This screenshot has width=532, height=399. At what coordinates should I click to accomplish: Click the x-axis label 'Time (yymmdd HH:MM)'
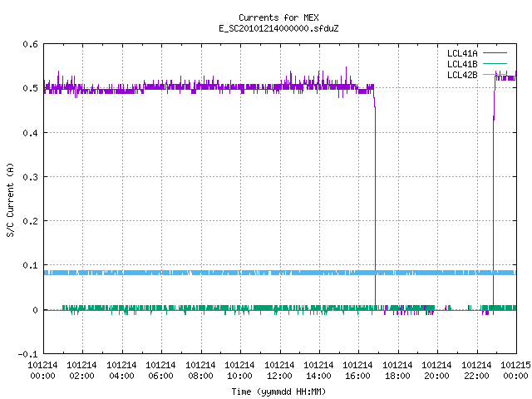pos(278,392)
